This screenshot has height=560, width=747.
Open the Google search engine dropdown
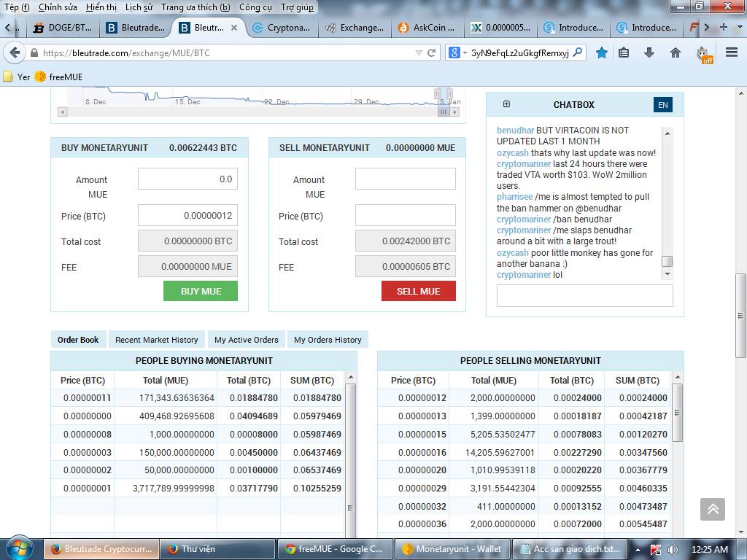click(x=457, y=52)
